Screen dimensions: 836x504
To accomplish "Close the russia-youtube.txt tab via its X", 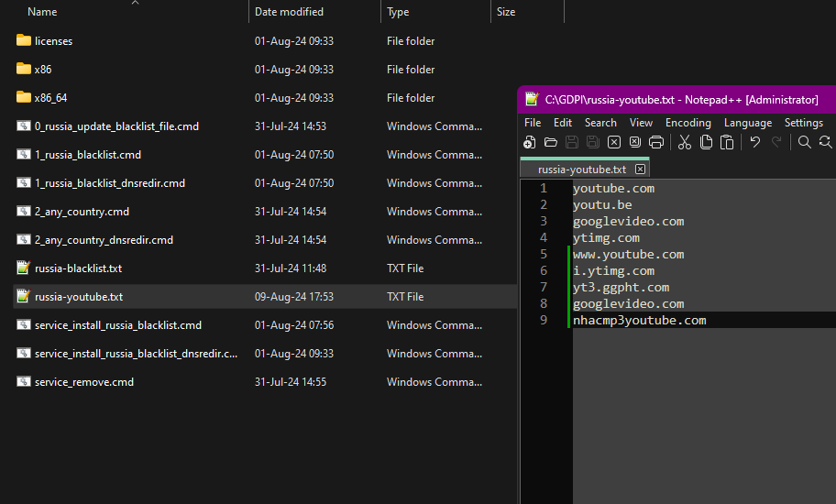I will (x=641, y=170).
